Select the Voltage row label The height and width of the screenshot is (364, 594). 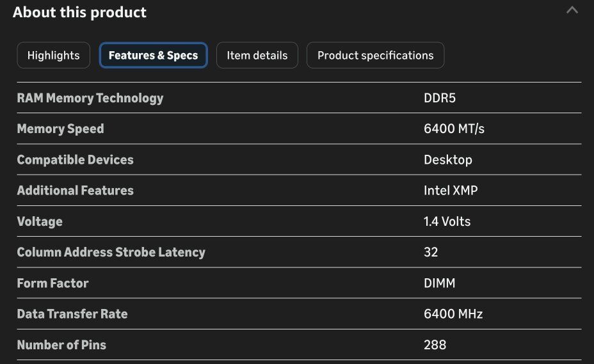coord(40,221)
